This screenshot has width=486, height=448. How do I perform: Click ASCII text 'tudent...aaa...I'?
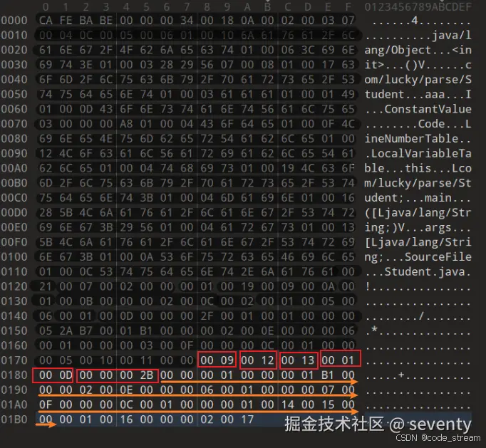(418, 94)
